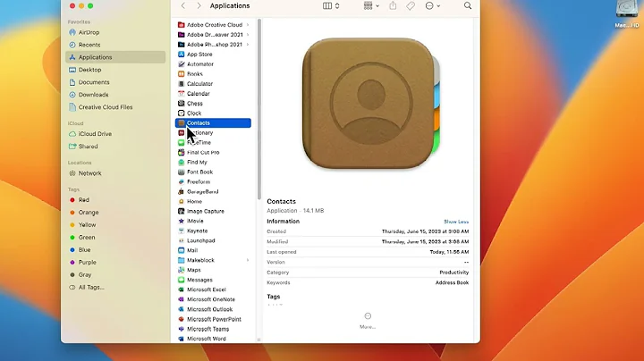Image resolution: width=644 pixels, height=361 pixels.
Task: Select the Chess app icon
Action: coord(181,104)
